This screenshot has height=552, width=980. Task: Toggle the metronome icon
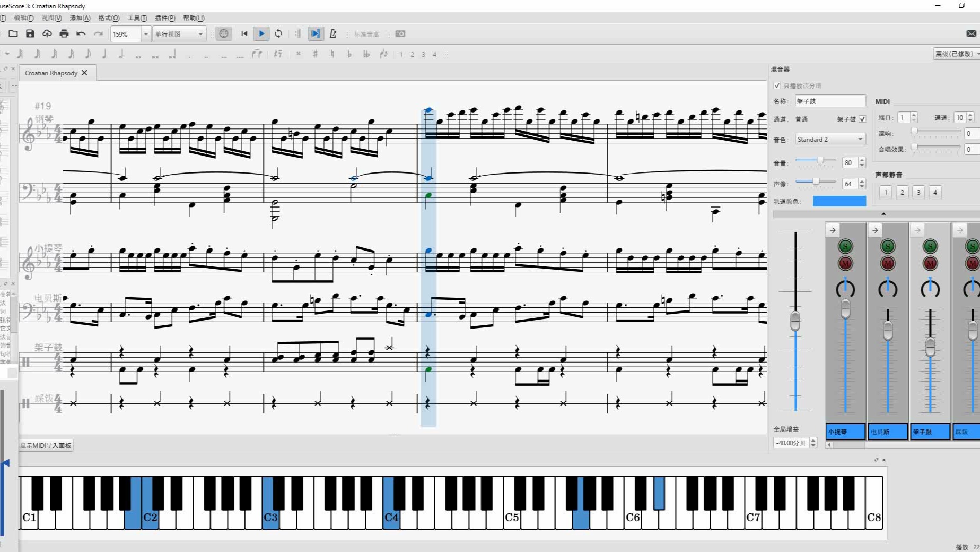pyautogui.click(x=333, y=33)
